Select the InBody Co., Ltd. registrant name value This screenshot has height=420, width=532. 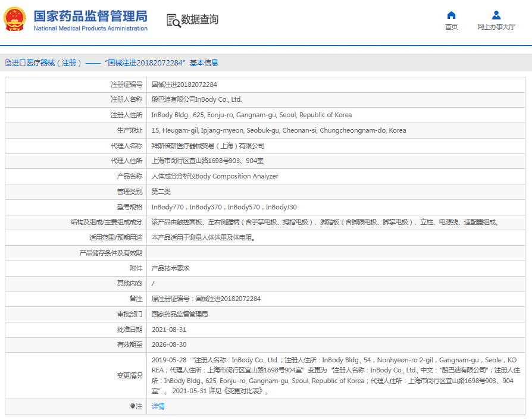pos(196,100)
